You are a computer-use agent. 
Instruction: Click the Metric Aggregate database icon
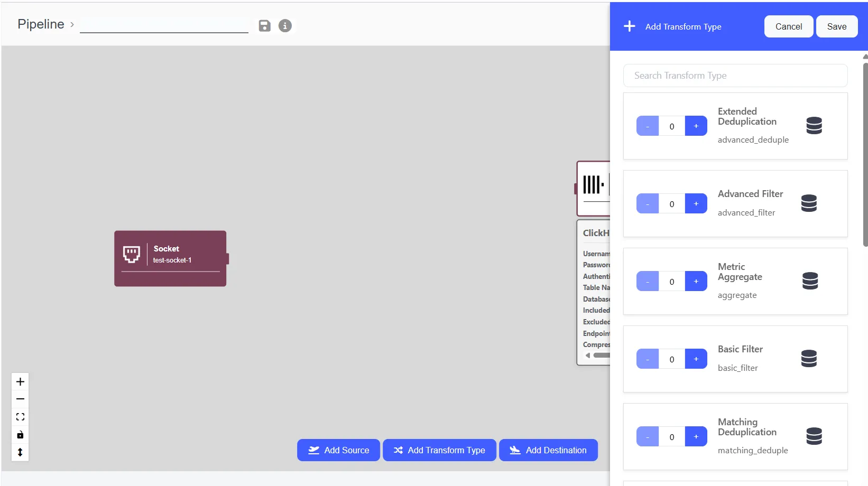810,281
